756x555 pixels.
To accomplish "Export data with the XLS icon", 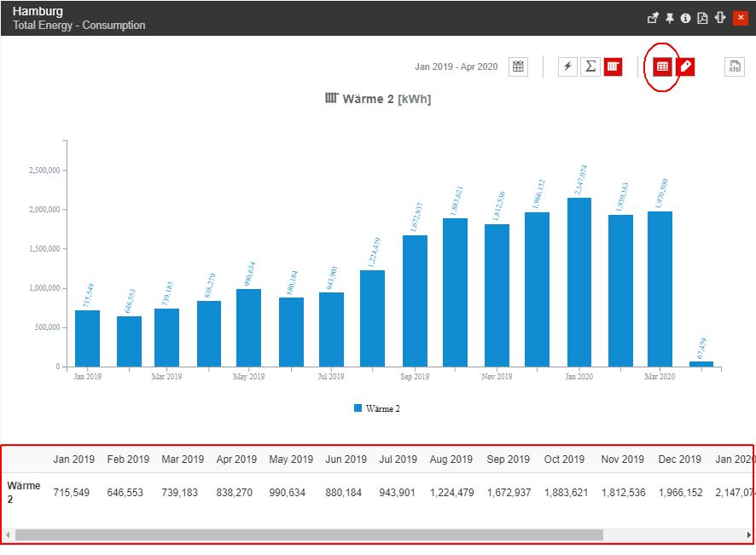I will click(734, 66).
